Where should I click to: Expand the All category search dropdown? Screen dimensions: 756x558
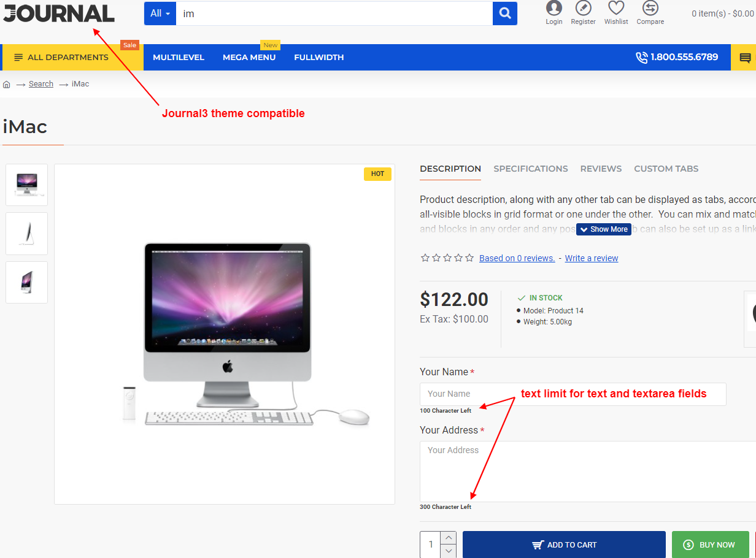[x=160, y=13]
